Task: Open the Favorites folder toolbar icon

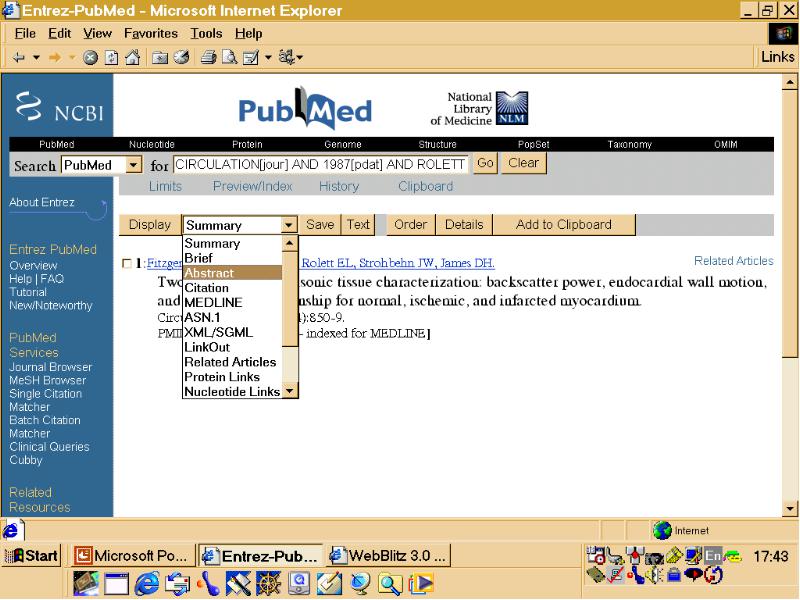Action: (160, 58)
